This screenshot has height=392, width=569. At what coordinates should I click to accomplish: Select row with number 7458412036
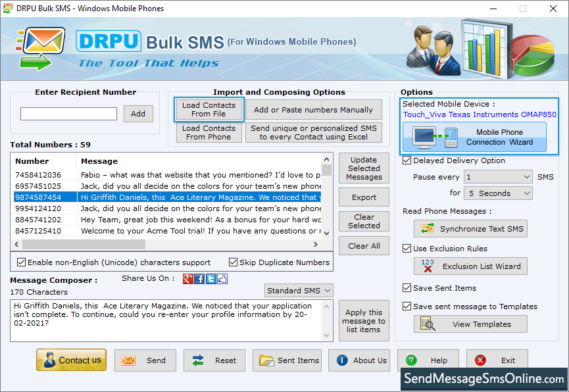[167, 175]
